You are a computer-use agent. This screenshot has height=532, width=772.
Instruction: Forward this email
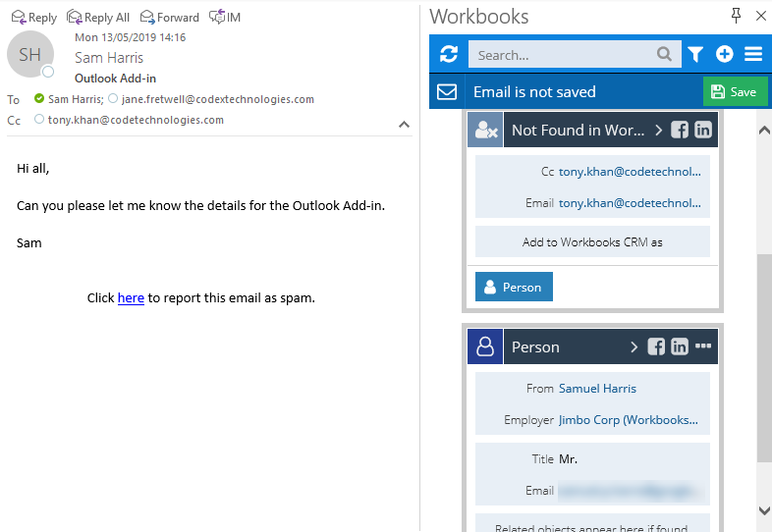(x=169, y=18)
